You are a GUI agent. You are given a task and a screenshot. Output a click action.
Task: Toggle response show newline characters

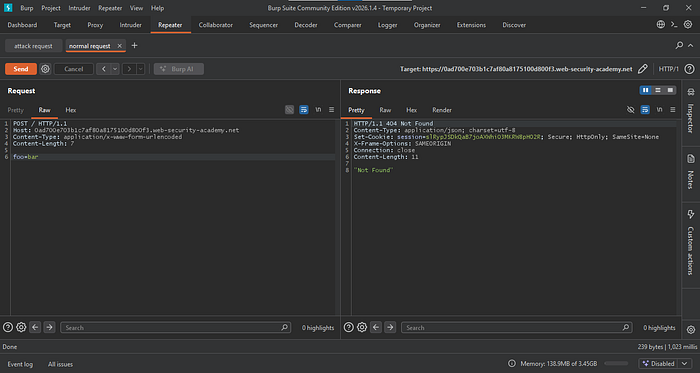click(659, 110)
